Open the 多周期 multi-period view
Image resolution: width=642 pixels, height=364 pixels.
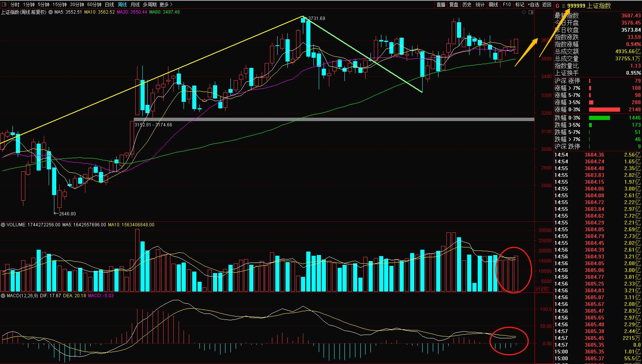[150, 5]
